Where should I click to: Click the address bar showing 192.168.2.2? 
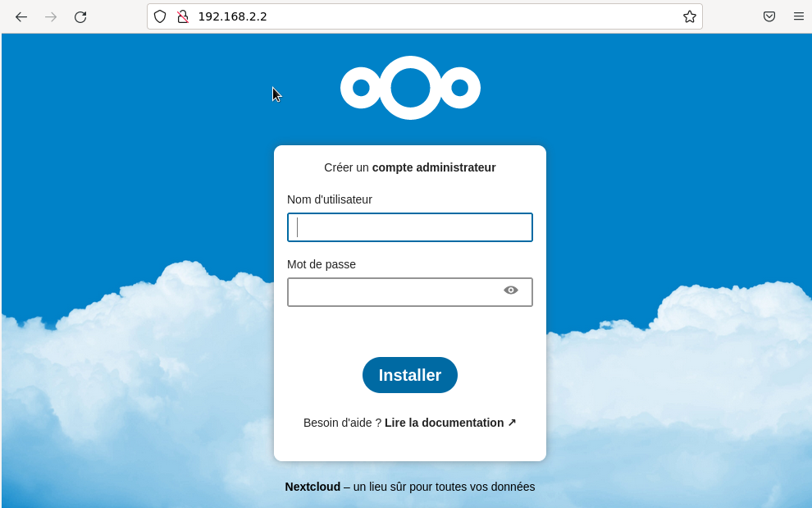425,16
